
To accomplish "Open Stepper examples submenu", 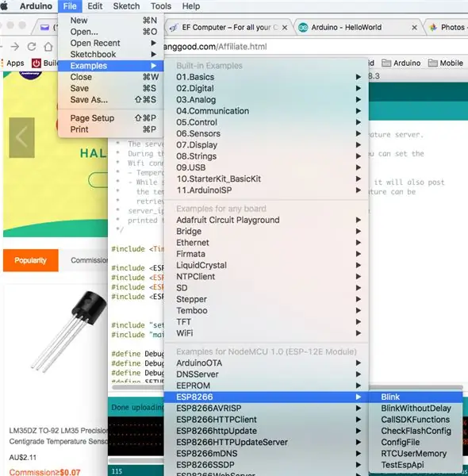I will click(x=267, y=299).
